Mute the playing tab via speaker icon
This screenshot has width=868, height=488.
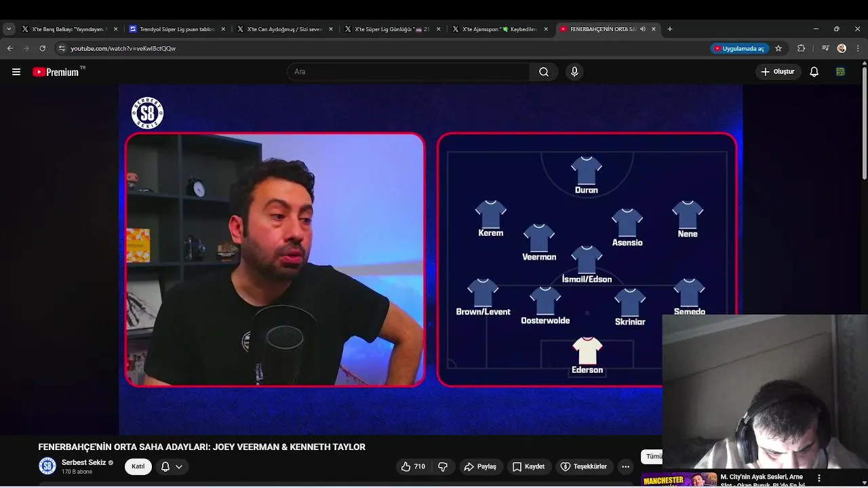point(642,29)
